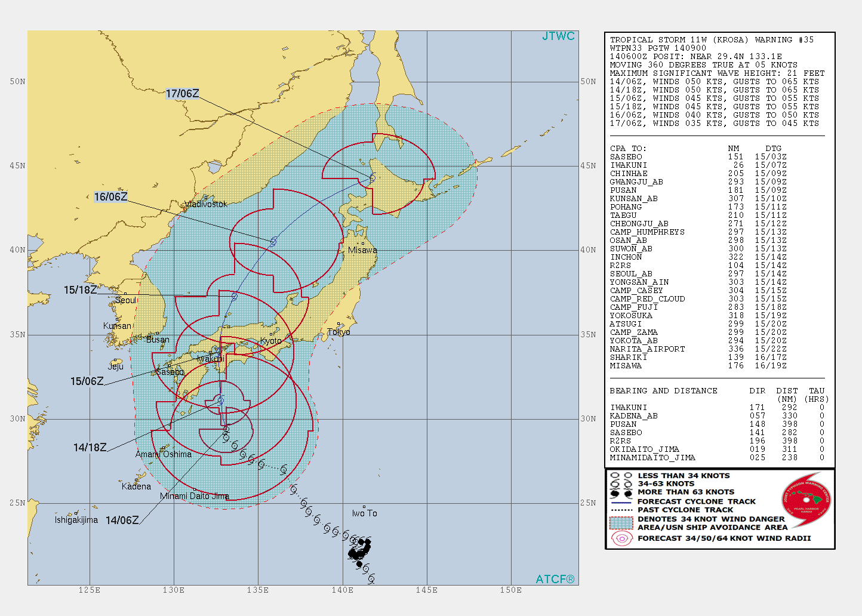
Task: Click the Amami Oshima island label
Action: [164, 454]
